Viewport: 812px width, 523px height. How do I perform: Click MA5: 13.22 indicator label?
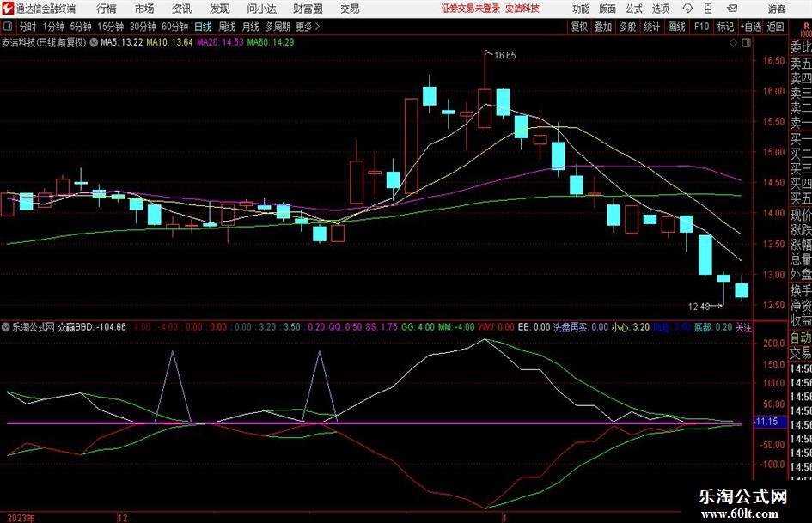click(122, 42)
